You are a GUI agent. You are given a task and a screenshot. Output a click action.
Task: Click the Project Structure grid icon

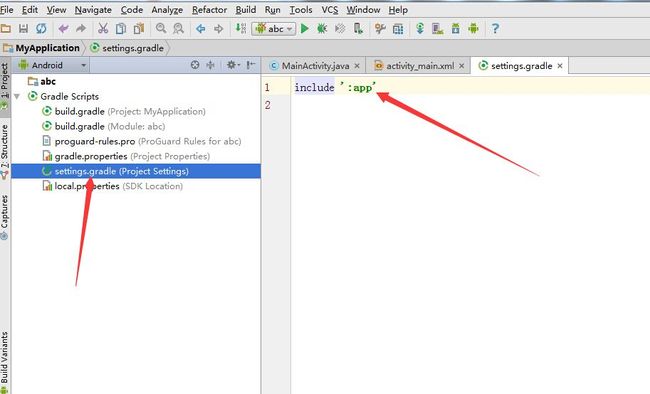click(398, 29)
